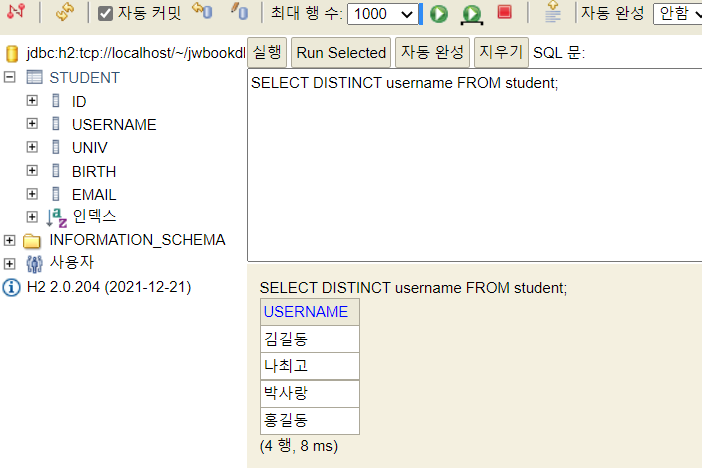Viewport: 702px width, 468px height.
Task: Select the 사용자 tree label
Action: (x=72, y=262)
